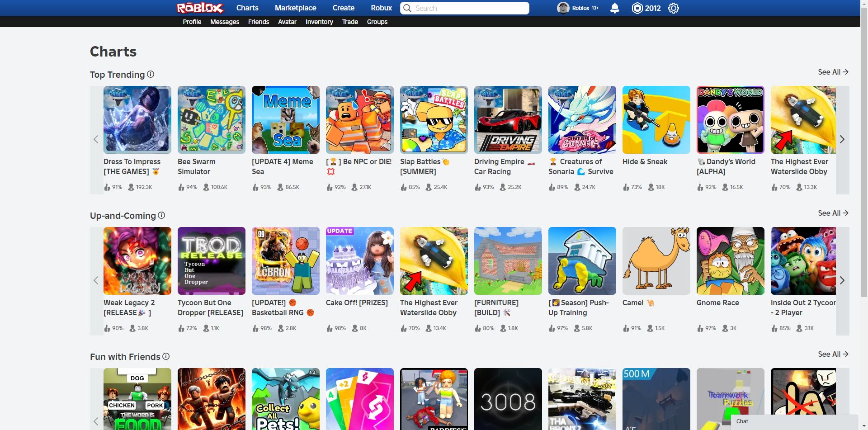Click Gnome Race title text
The image size is (868, 430).
(x=718, y=302)
